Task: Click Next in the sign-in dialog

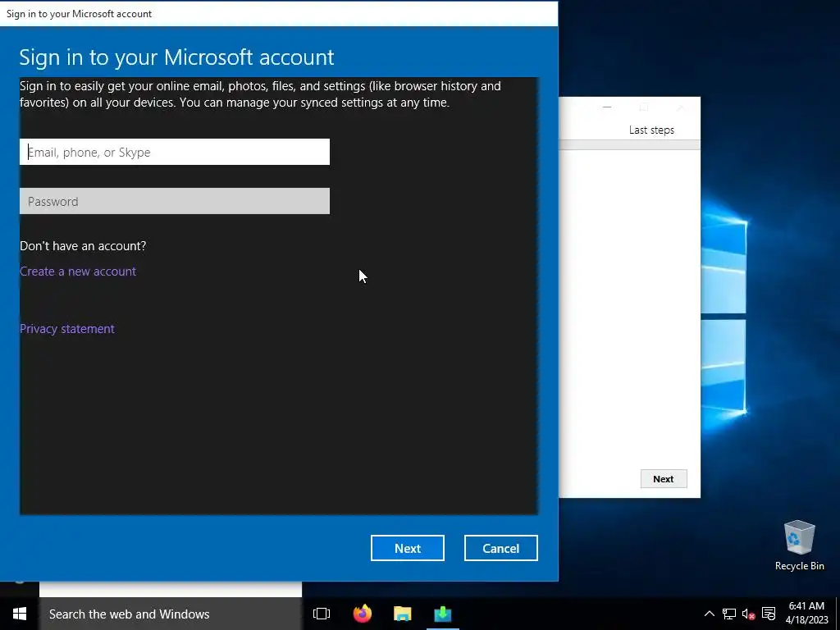Action: tap(408, 548)
